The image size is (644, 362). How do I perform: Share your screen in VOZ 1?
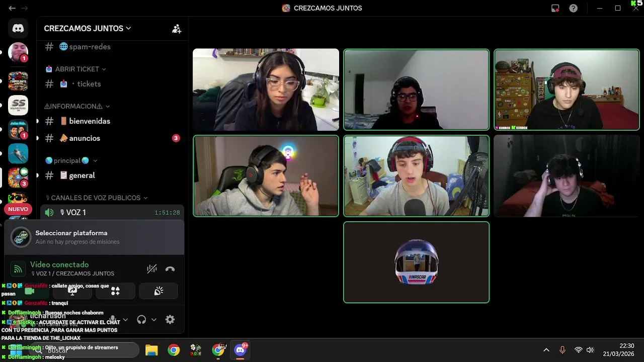pyautogui.click(x=72, y=291)
